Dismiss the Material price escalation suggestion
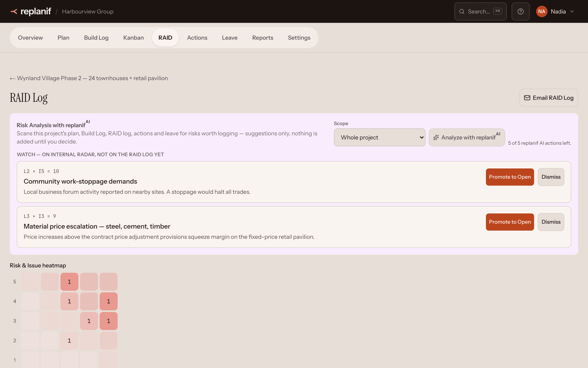 pos(551,222)
